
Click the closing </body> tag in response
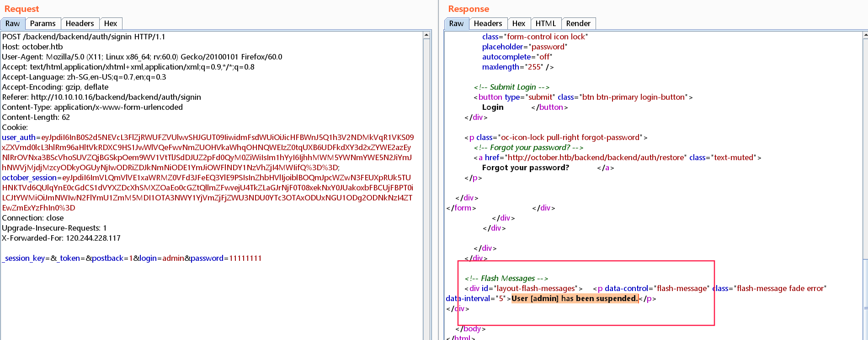470,329
